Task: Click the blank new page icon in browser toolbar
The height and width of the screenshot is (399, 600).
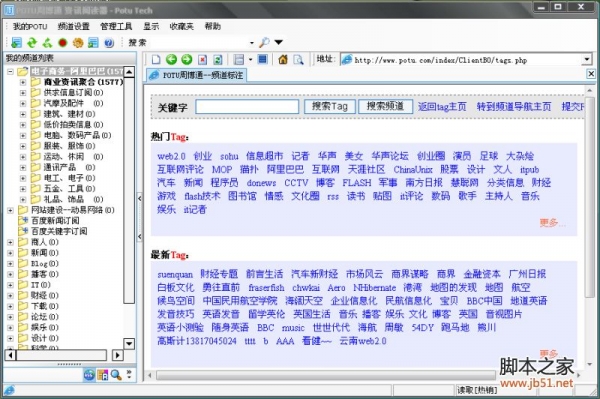Action: tap(156, 60)
